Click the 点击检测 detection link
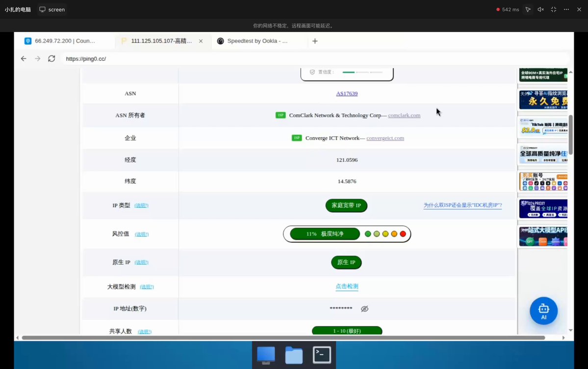The height and width of the screenshot is (369, 588). pyautogui.click(x=347, y=286)
